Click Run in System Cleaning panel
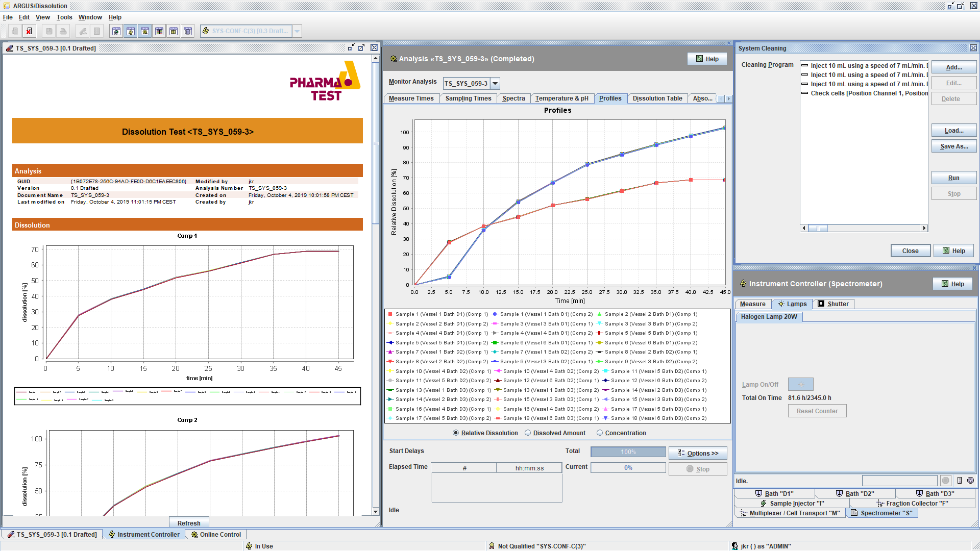The height and width of the screenshot is (551, 980). click(x=953, y=178)
